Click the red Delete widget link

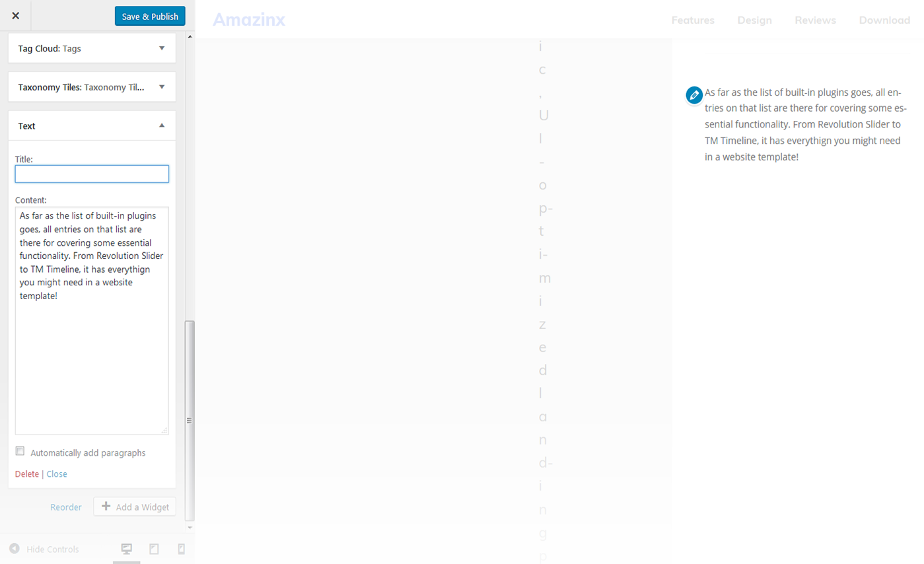coord(27,474)
